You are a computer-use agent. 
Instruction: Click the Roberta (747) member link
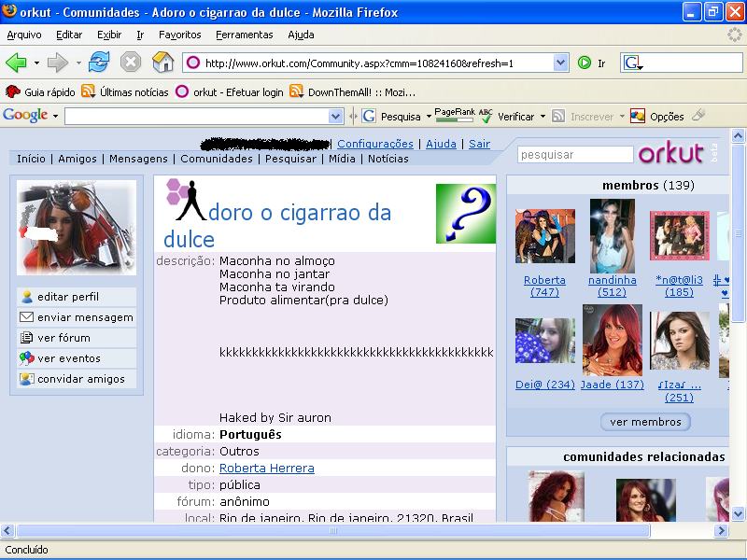click(x=544, y=286)
